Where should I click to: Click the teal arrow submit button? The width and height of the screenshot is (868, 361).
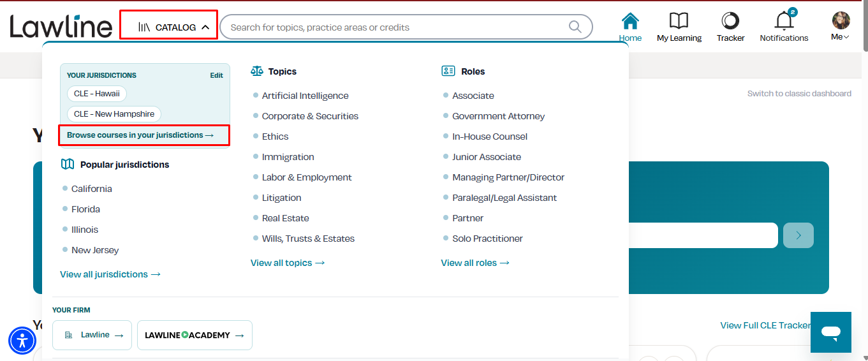(x=798, y=235)
